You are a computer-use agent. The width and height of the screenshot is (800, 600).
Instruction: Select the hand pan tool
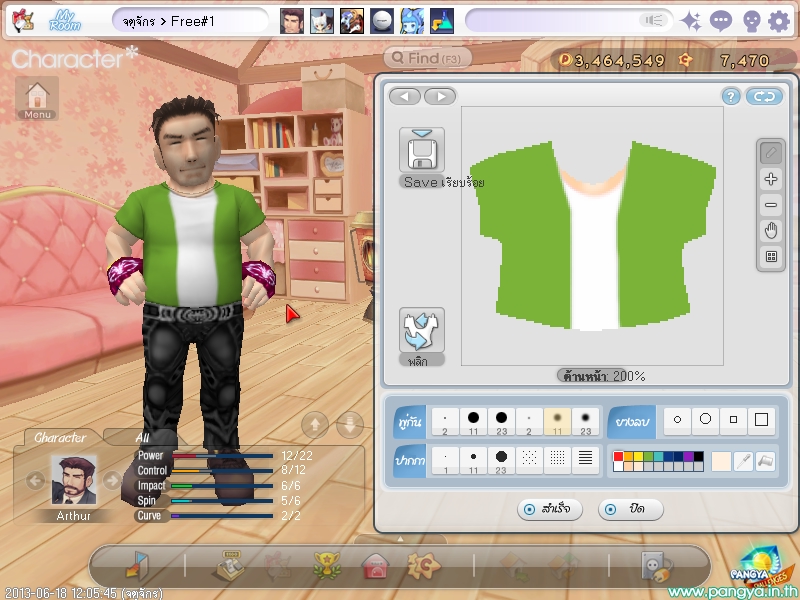770,231
